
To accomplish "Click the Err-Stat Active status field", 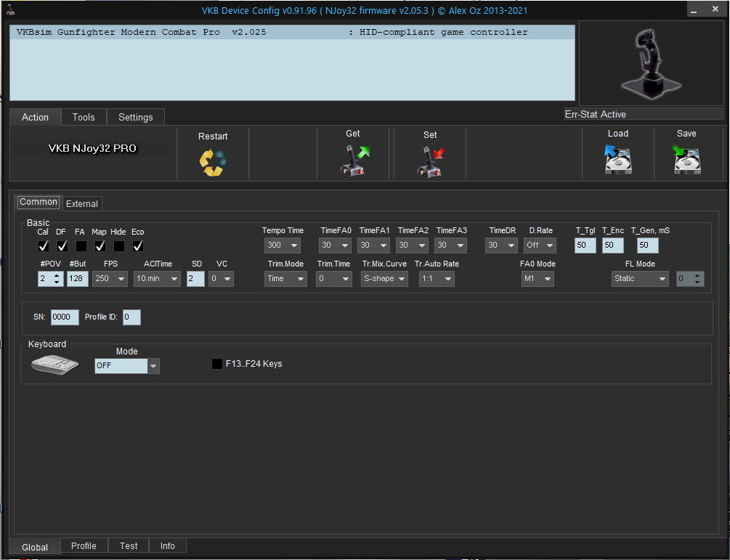I will pos(644,115).
